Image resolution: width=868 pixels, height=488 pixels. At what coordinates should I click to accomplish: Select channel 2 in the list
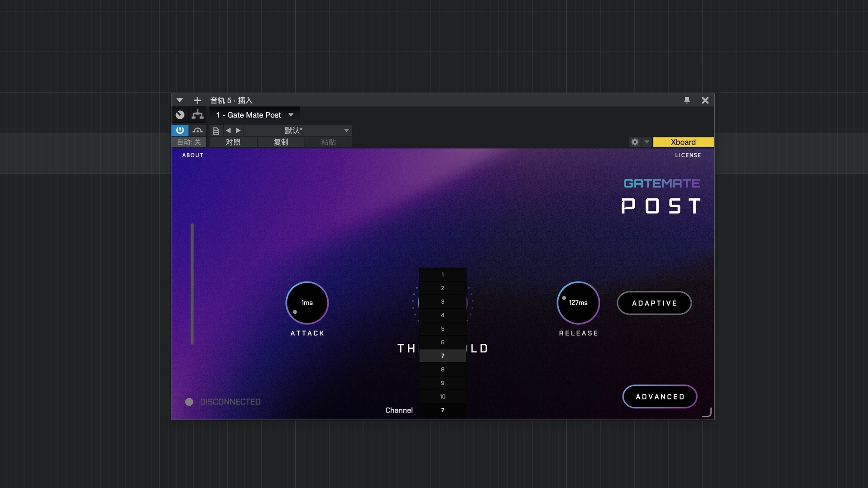tap(443, 288)
